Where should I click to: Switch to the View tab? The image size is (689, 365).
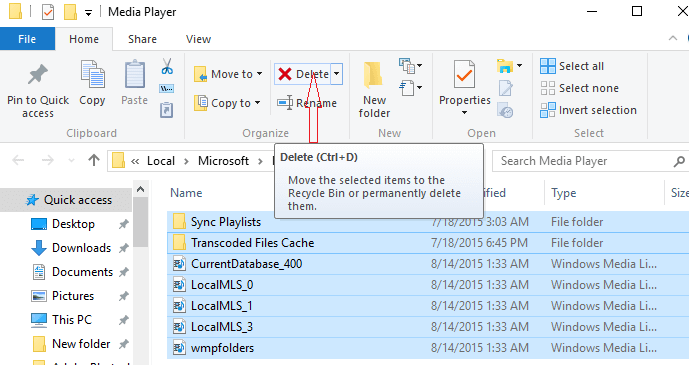(x=198, y=39)
